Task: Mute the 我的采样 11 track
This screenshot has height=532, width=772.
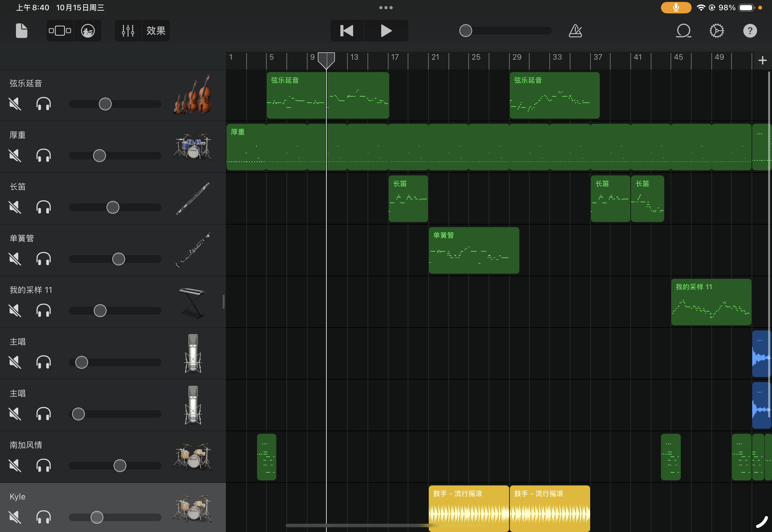Action: (15, 311)
